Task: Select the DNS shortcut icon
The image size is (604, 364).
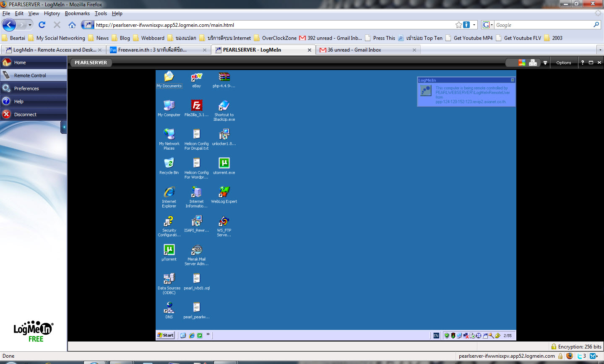Action: (169, 311)
